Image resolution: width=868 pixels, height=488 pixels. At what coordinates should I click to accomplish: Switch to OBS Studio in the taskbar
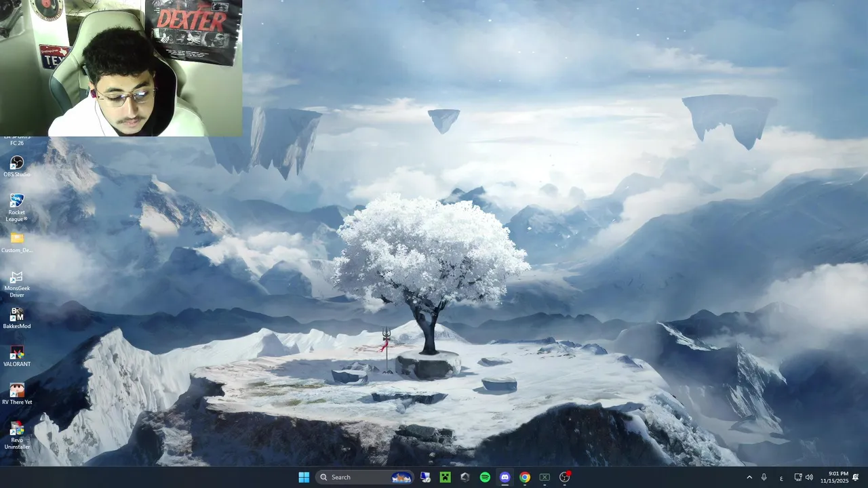[564, 477]
